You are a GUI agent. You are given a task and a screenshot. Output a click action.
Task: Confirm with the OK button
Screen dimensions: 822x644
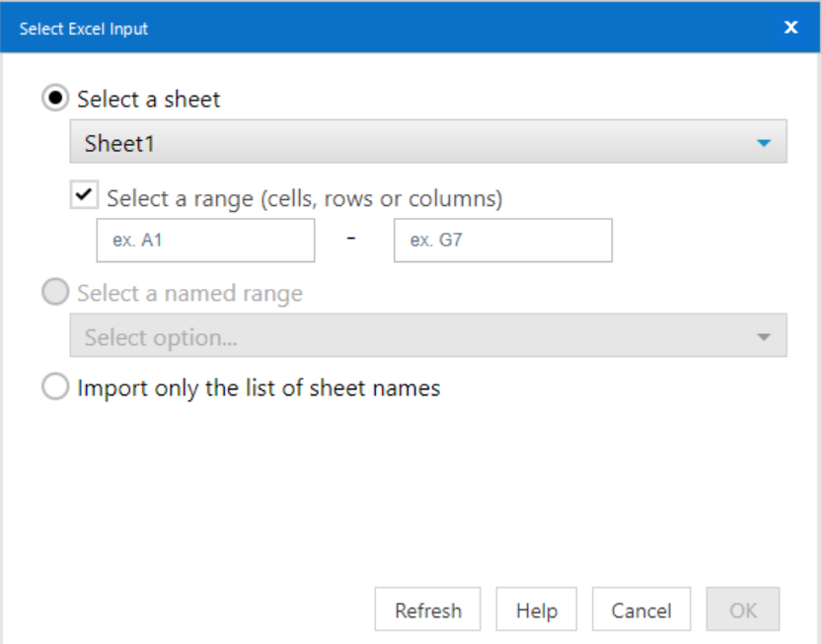(x=742, y=610)
